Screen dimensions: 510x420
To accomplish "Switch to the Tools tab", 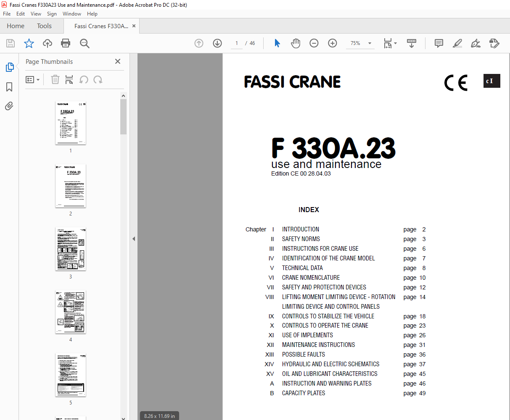I will [44, 26].
